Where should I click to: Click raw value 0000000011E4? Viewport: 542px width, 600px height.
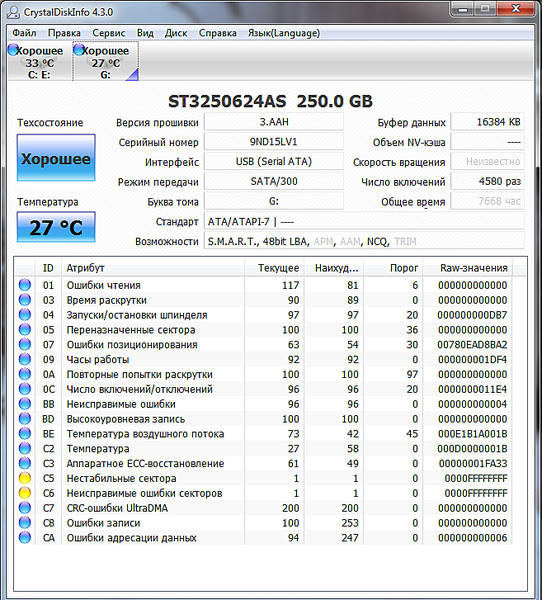(x=472, y=389)
